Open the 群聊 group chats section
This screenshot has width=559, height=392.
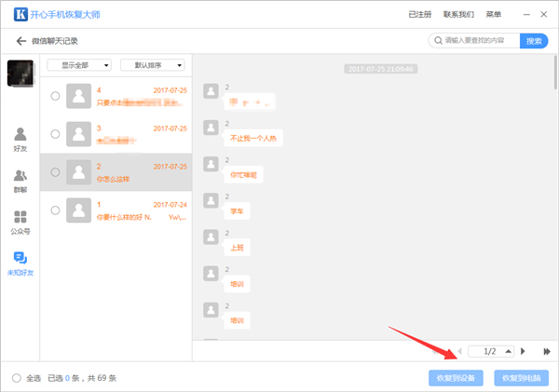click(x=20, y=181)
